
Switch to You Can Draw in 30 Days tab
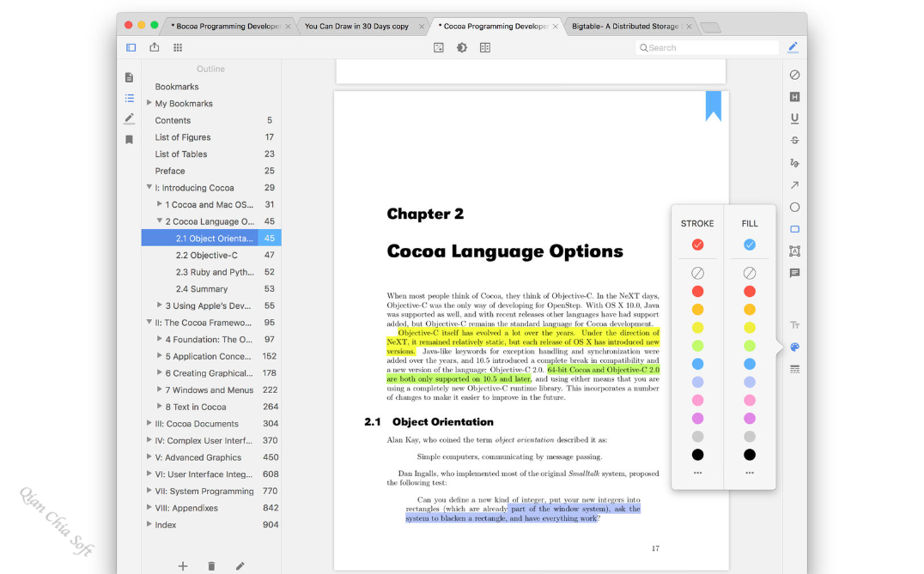(x=357, y=27)
